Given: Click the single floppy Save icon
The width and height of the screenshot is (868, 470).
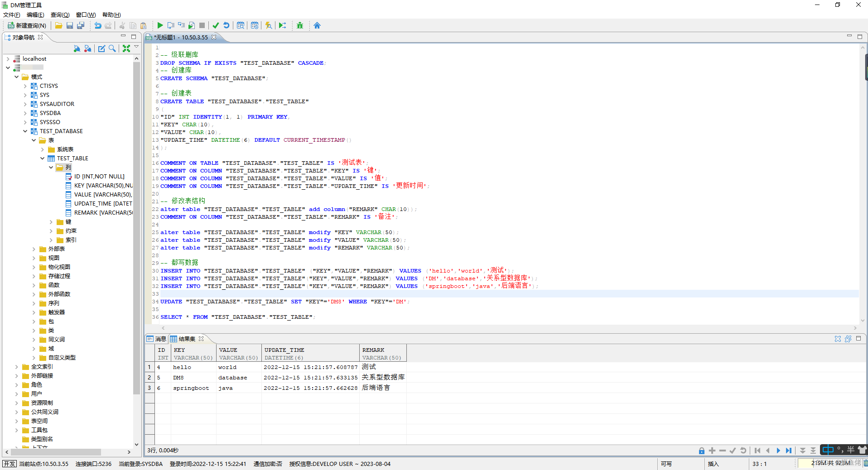Looking at the screenshot, I should coord(70,26).
